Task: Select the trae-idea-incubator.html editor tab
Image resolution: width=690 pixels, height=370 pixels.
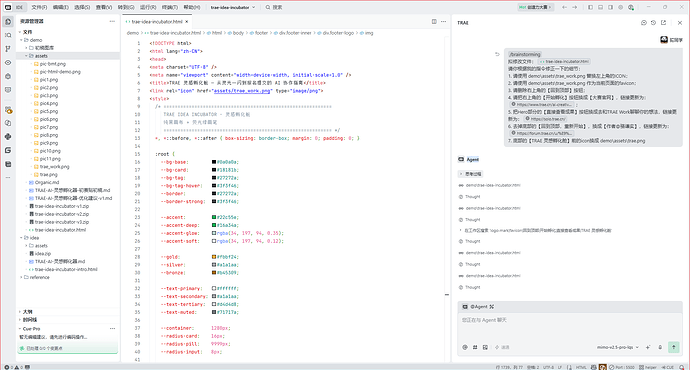Action: (157, 22)
